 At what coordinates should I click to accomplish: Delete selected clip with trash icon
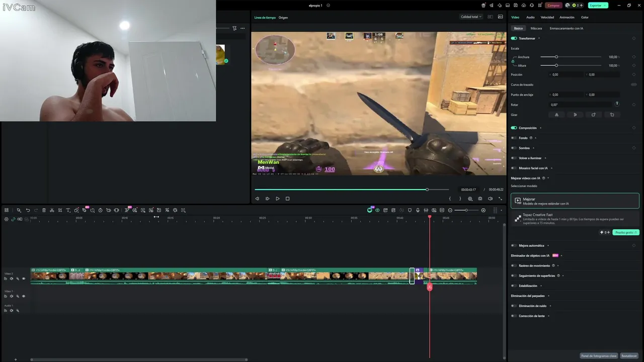click(x=44, y=210)
